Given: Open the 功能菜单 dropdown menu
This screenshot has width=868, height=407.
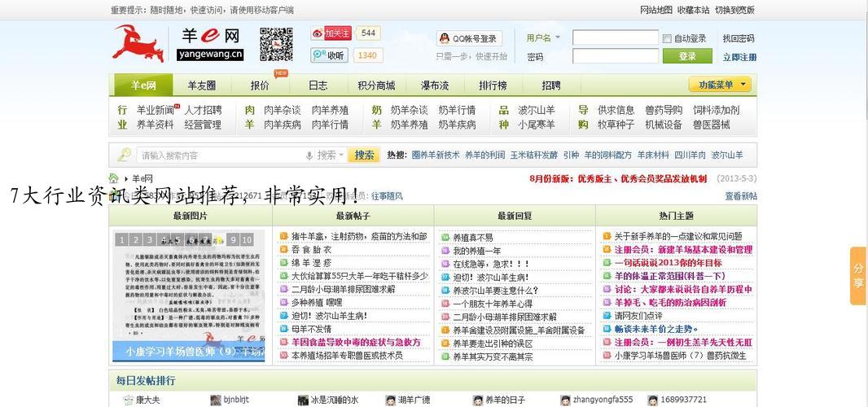Looking at the screenshot, I should point(720,84).
